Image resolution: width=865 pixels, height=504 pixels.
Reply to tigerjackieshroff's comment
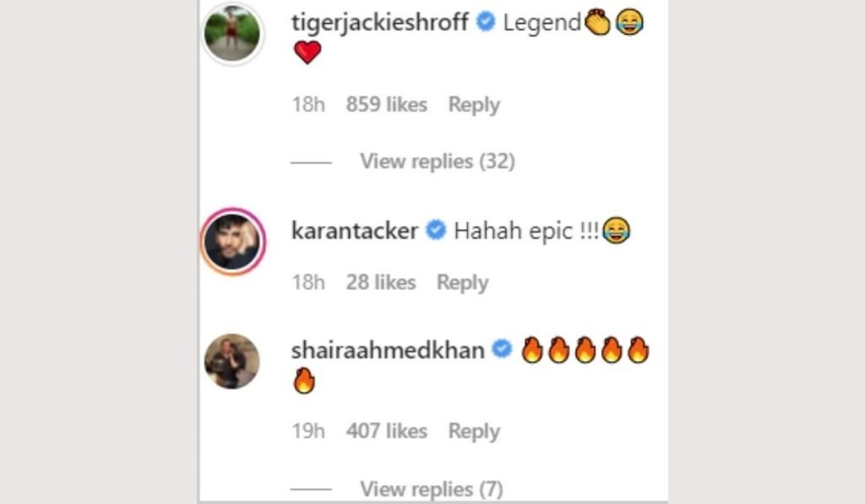(x=474, y=105)
